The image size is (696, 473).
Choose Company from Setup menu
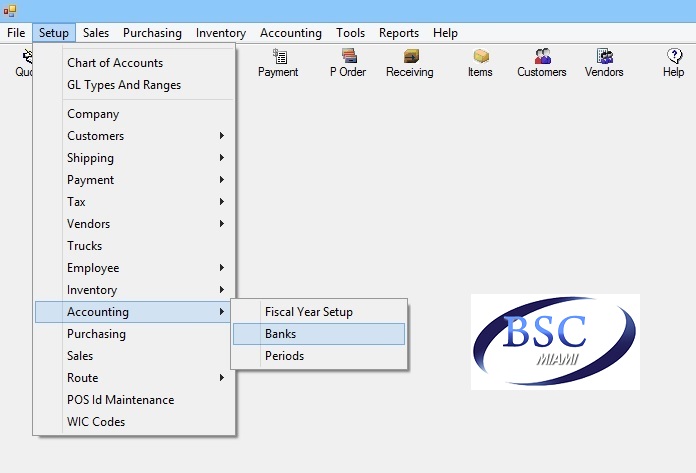(x=134, y=114)
